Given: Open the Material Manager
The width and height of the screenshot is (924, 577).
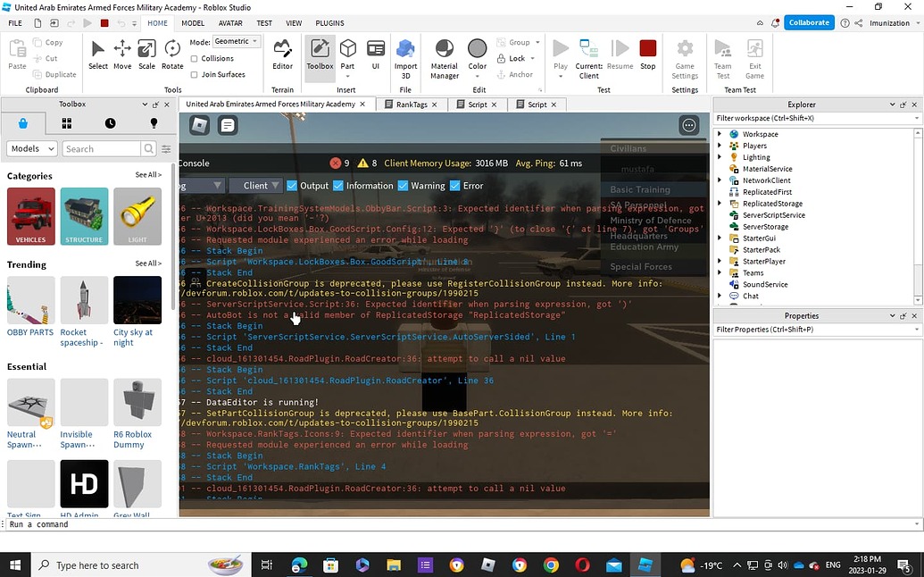Looking at the screenshot, I should click(x=444, y=56).
